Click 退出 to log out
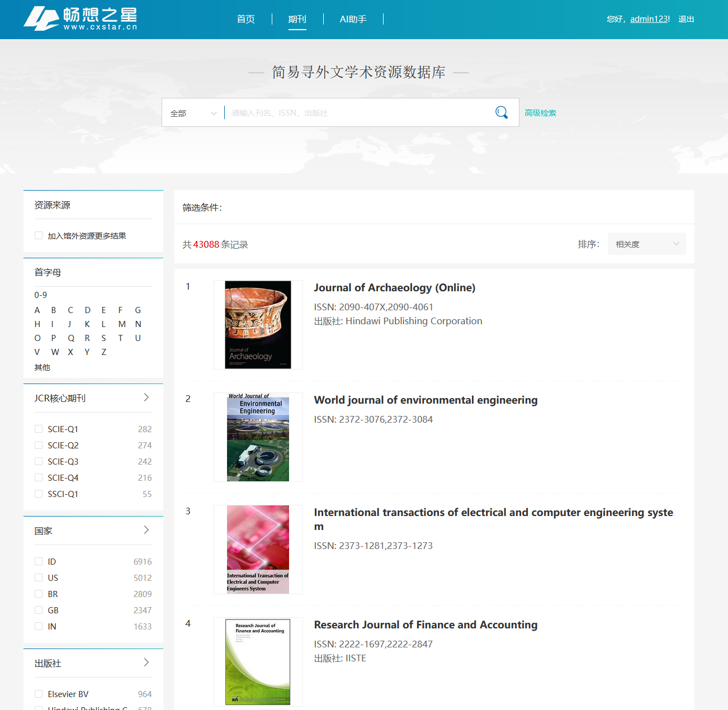This screenshot has width=728, height=710. point(686,19)
